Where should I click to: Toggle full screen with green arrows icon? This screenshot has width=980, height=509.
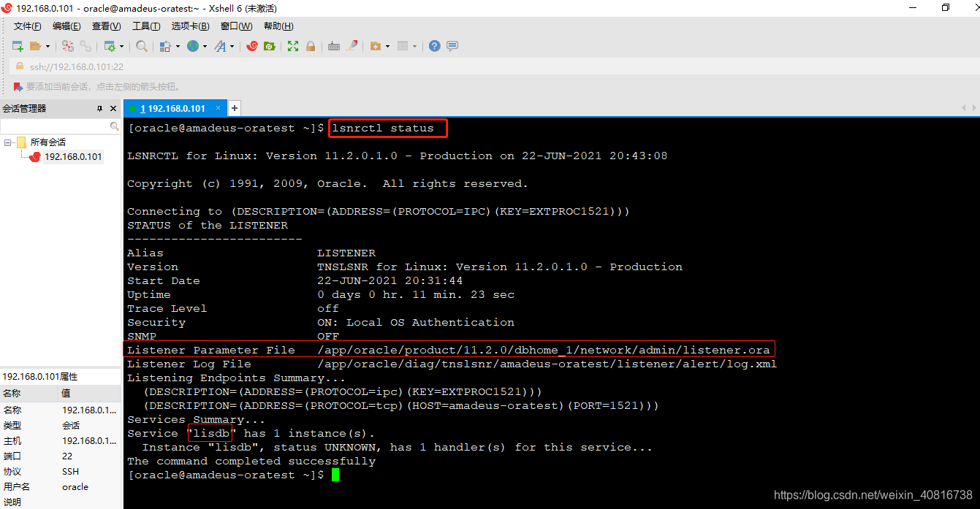(x=293, y=46)
